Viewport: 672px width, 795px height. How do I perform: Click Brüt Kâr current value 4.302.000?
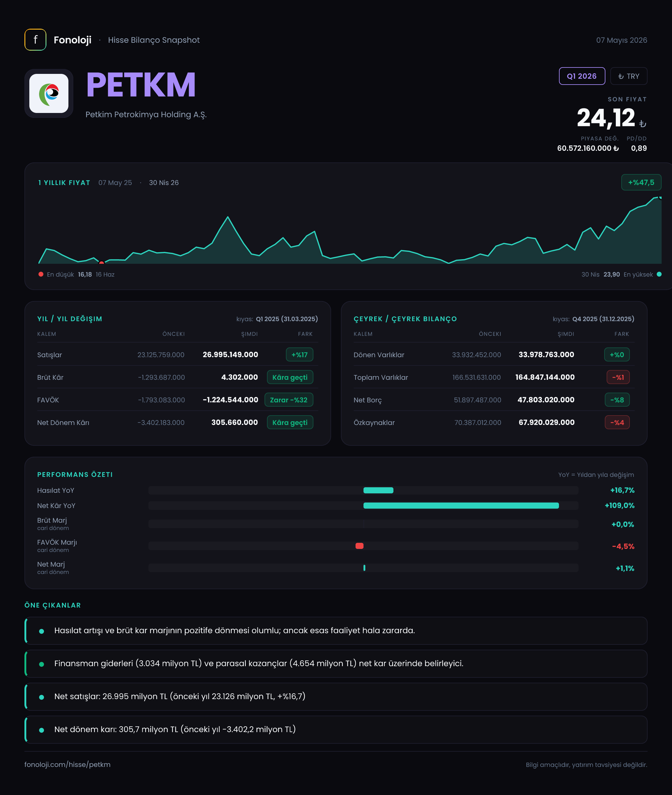pos(239,377)
